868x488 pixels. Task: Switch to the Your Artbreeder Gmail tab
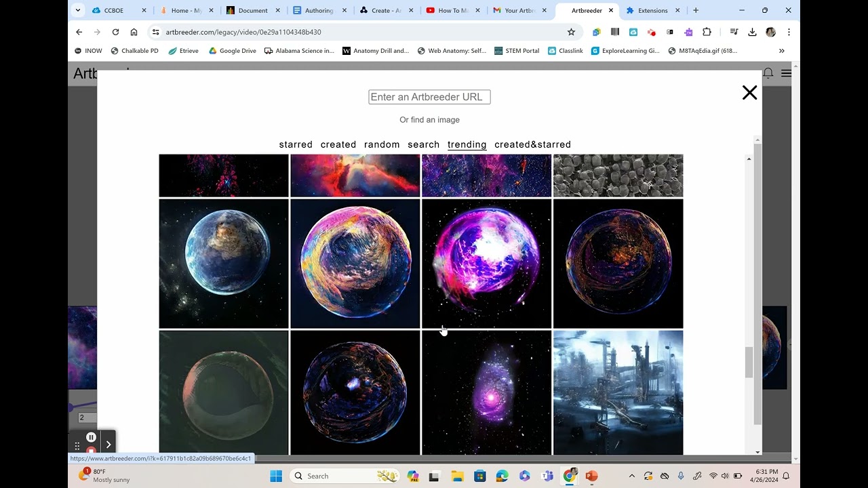click(519, 10)
